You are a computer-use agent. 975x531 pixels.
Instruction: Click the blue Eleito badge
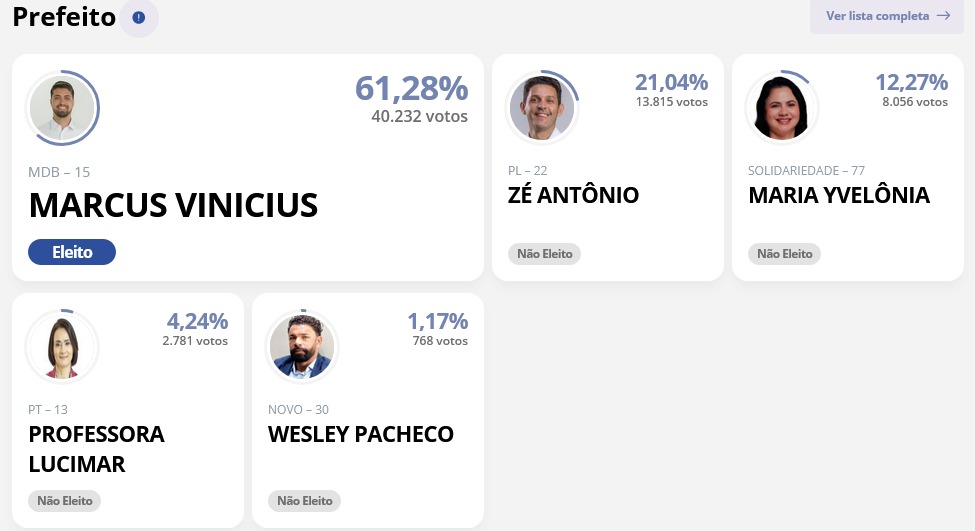[x=72, y=252]
